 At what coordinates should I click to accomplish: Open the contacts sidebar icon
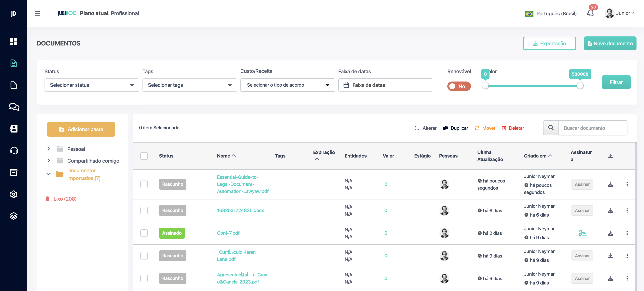click(x=14, y=129)
